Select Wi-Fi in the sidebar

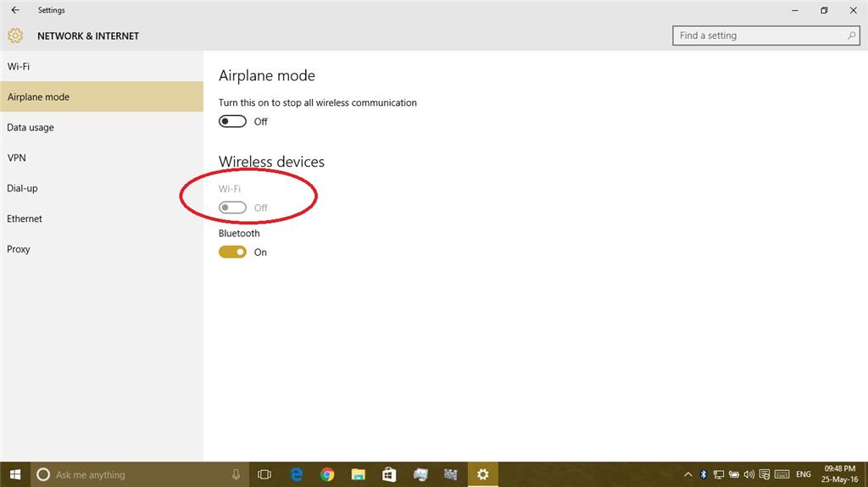[102, 66]
